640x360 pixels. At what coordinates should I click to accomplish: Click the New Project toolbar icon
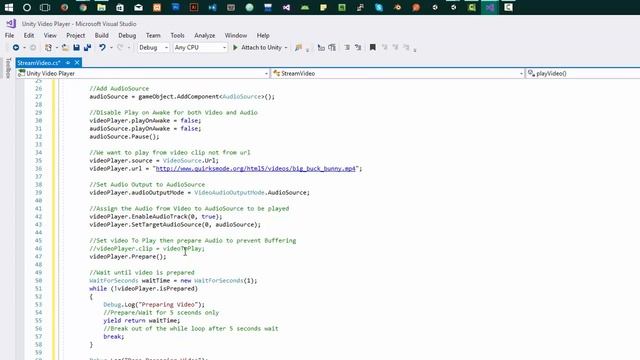[x=48, y=48]
